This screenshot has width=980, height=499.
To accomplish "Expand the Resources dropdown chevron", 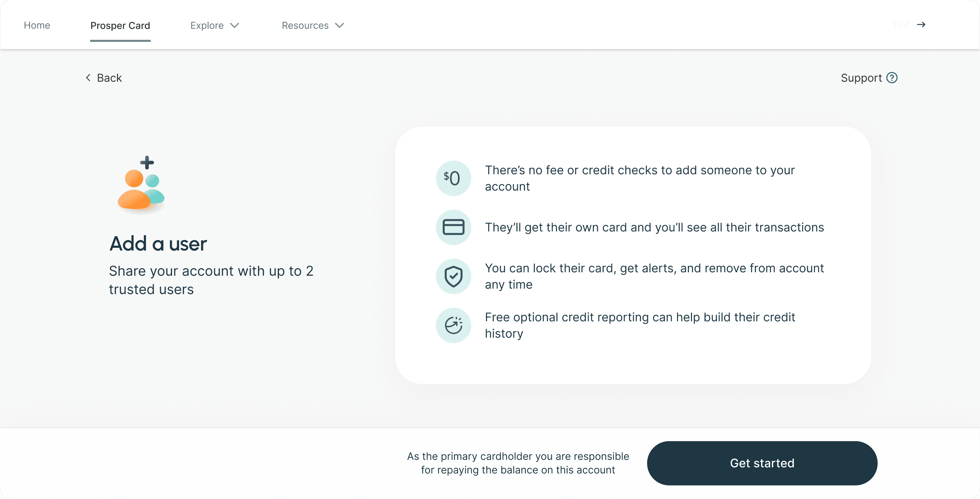I will (x=339, y=26).
